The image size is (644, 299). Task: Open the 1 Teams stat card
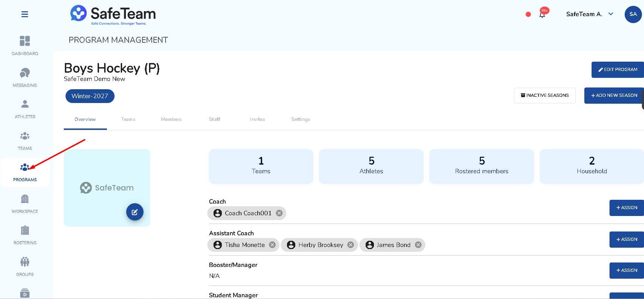coord(261,166)
